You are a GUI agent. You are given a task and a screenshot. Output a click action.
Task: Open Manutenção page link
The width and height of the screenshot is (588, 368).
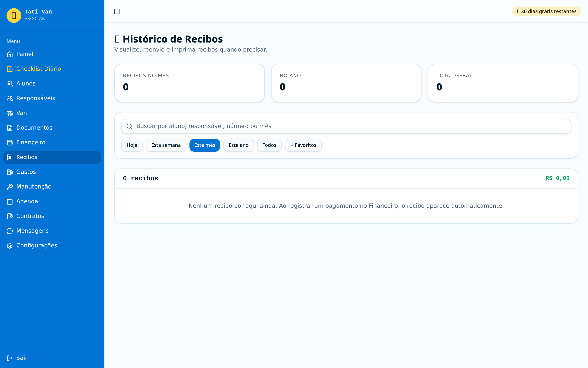(x=52, y=187)
